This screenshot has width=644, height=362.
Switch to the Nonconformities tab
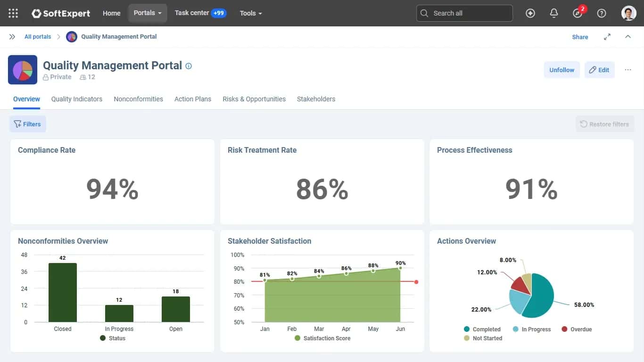coord(139,99)
